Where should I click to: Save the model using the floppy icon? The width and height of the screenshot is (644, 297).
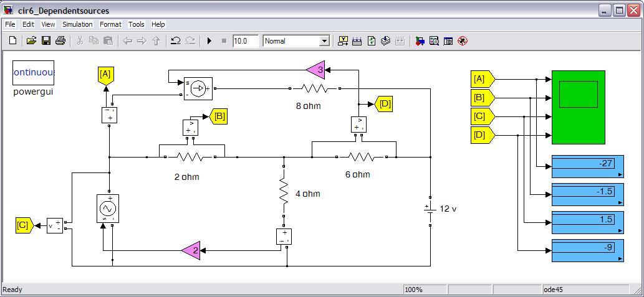pos(46,41)
